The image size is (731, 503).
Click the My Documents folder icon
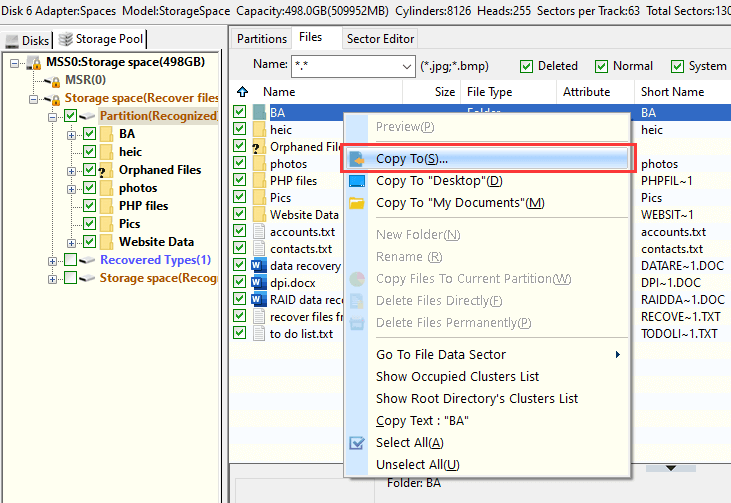(357, 203)
